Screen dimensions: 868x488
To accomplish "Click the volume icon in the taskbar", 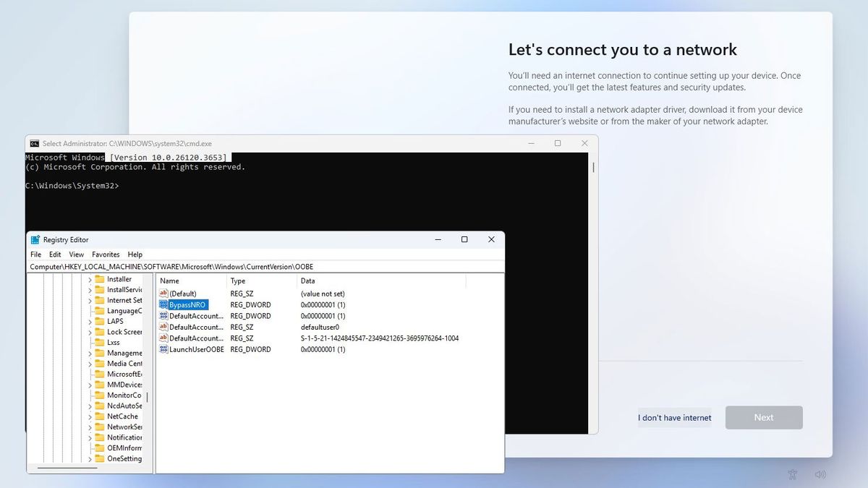I will pos(820,474).
